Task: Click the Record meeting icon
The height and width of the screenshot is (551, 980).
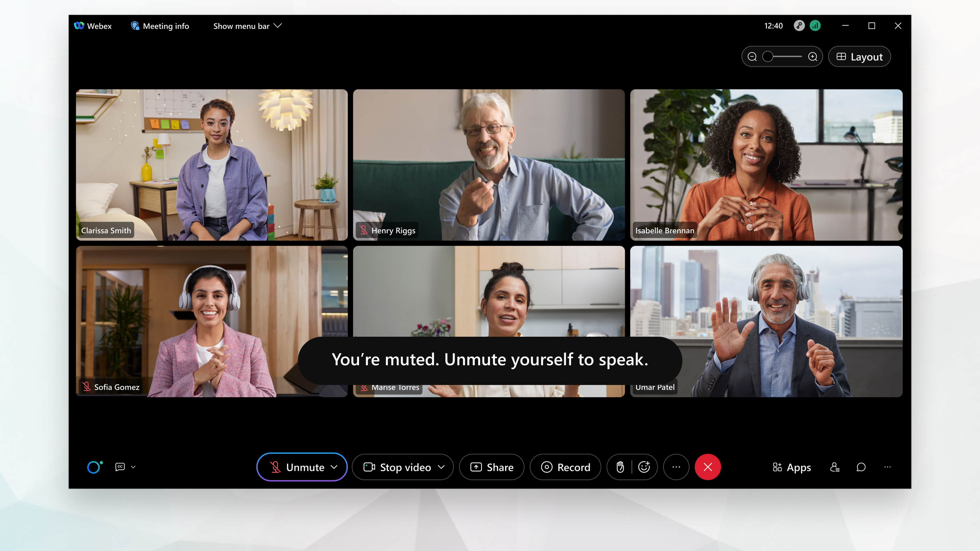Action: point(566,467)
